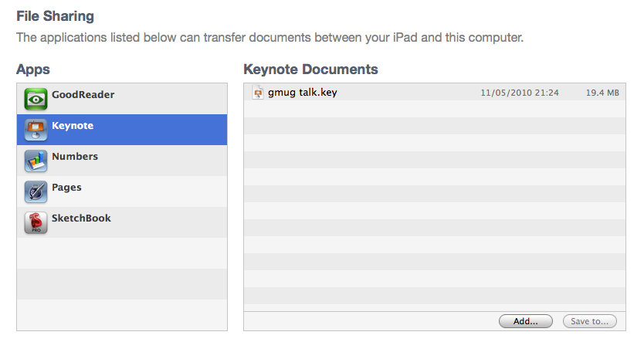Click the File Sharing title
The image size is (644, 342).
pos(56,15)
